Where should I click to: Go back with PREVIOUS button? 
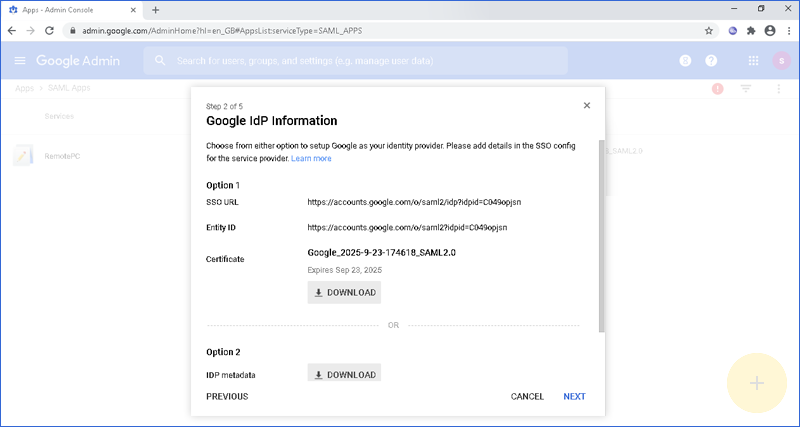(x=227, y=397)
